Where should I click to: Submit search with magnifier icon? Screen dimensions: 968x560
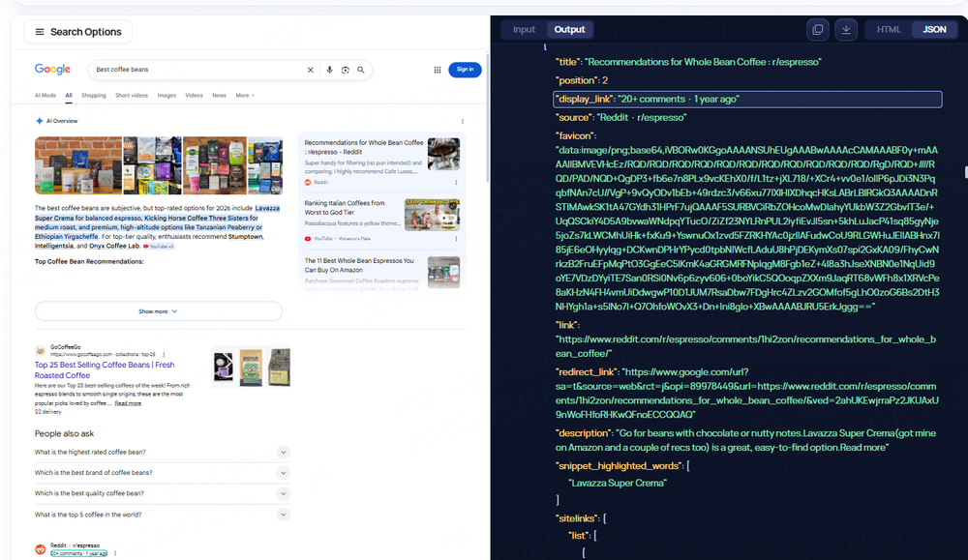[361, 70]
